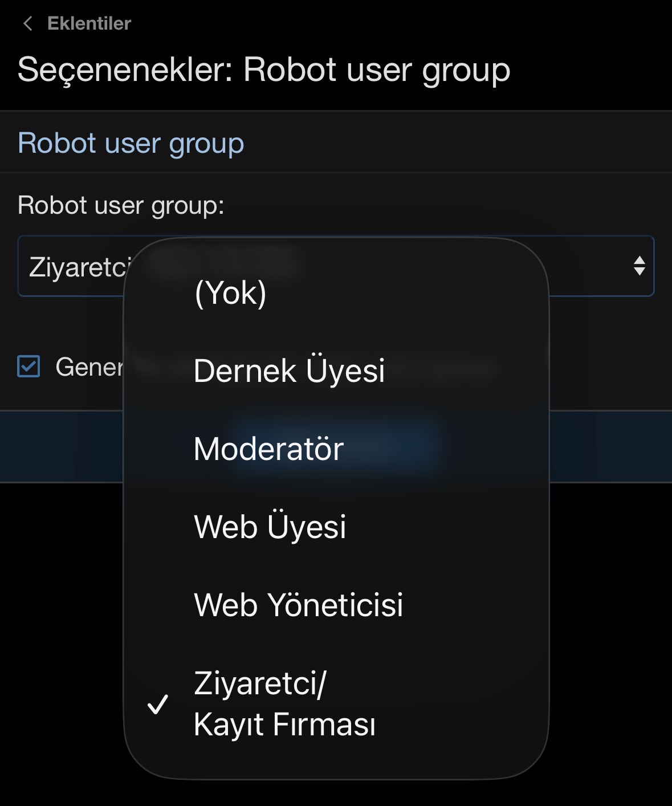The image size is (672, 806).
Task: Click the checkmark icon beside the selected option
Action: coord(157,705)
